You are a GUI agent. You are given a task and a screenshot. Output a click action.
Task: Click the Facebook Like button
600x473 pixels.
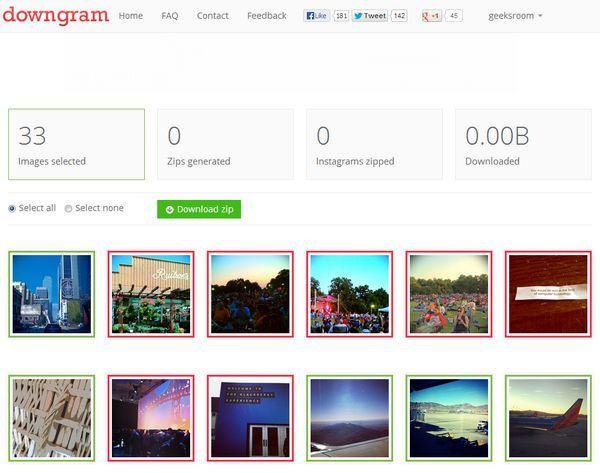pyautogui.click(x=316, y=16)
